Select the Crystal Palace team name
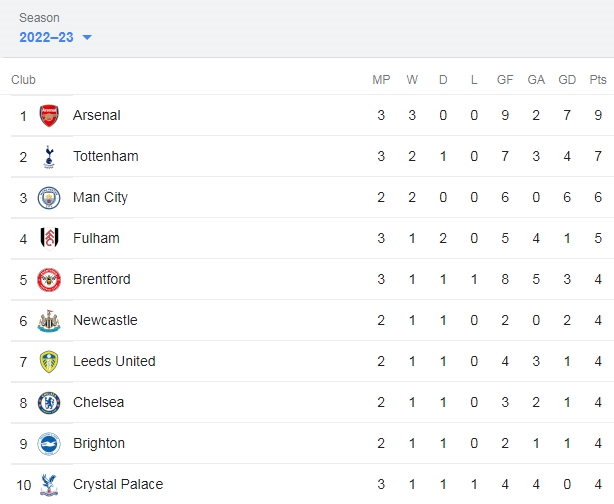 [118, 484]
